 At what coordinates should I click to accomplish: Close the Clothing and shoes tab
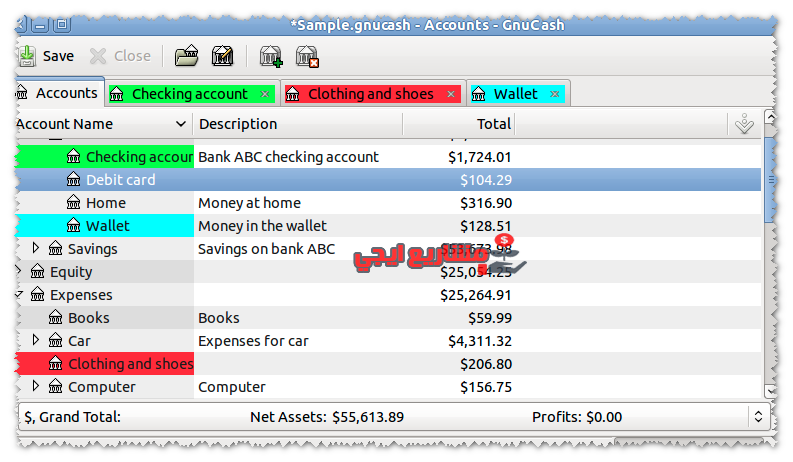[x=451, y=94]
